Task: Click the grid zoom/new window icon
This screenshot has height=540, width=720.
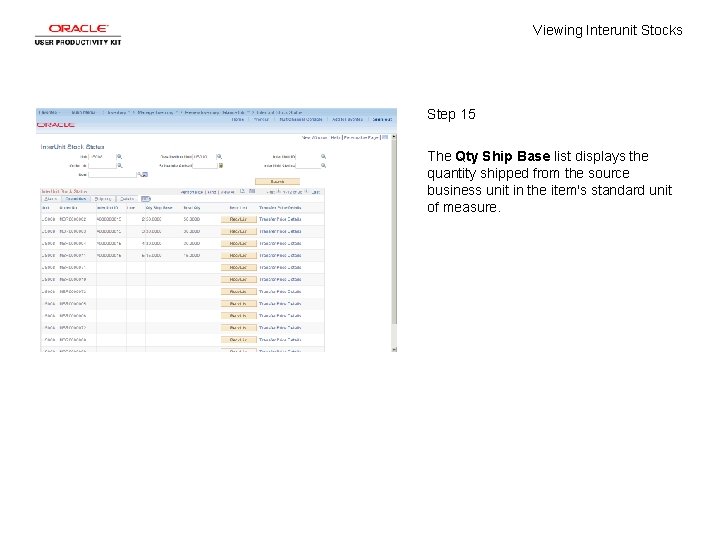Action: [x=242, y=191]
